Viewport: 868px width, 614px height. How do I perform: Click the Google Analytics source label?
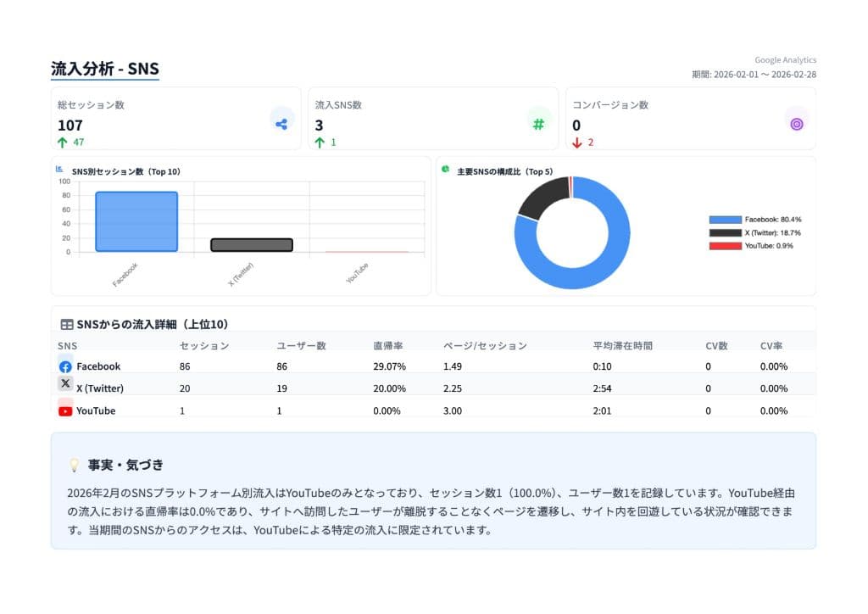click(x=785, y=60)
